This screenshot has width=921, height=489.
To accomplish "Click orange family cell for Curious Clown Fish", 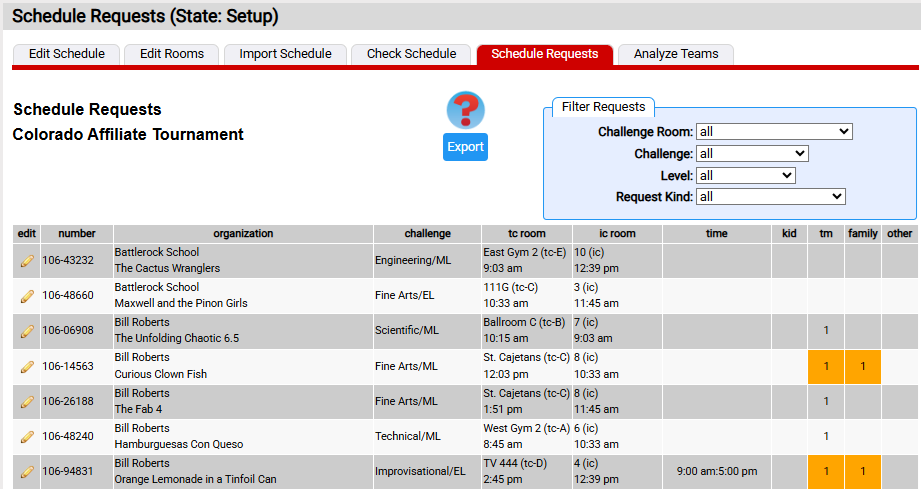I will 862,366.
